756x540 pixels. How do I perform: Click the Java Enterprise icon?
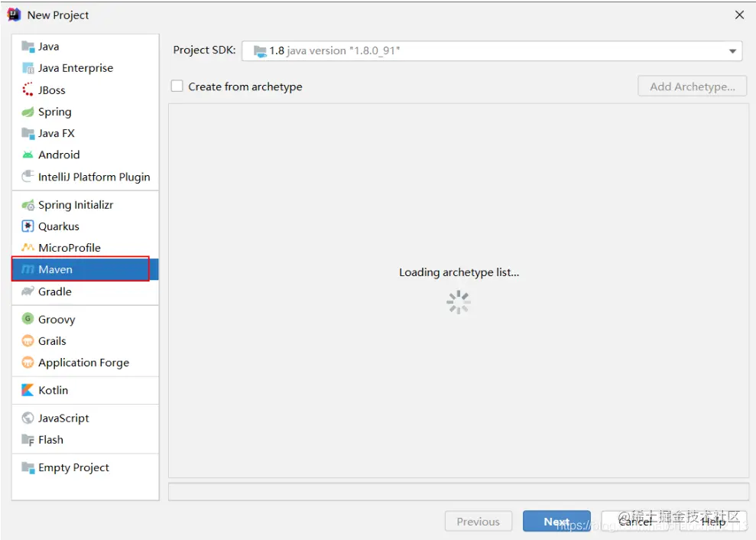pos(28,68)
